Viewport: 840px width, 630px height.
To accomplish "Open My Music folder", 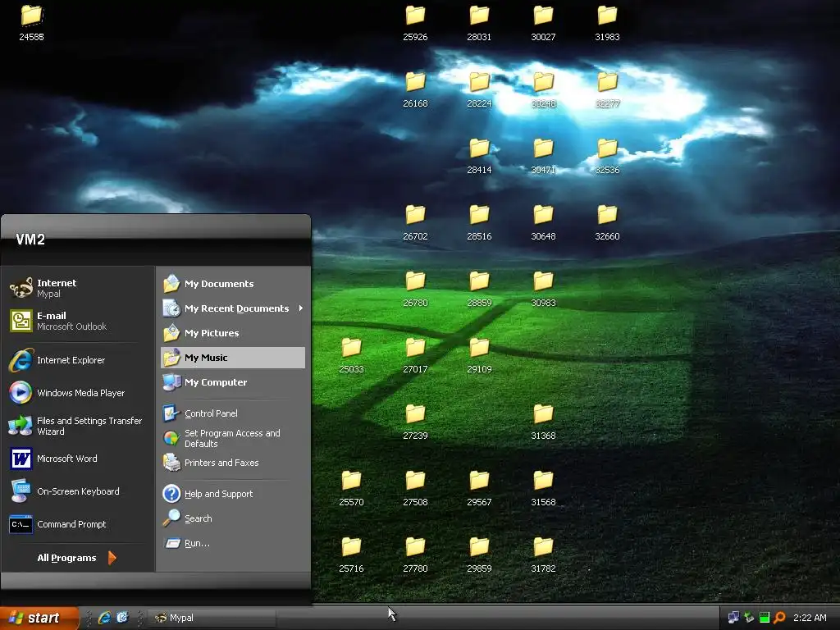I will click(232, 358).
